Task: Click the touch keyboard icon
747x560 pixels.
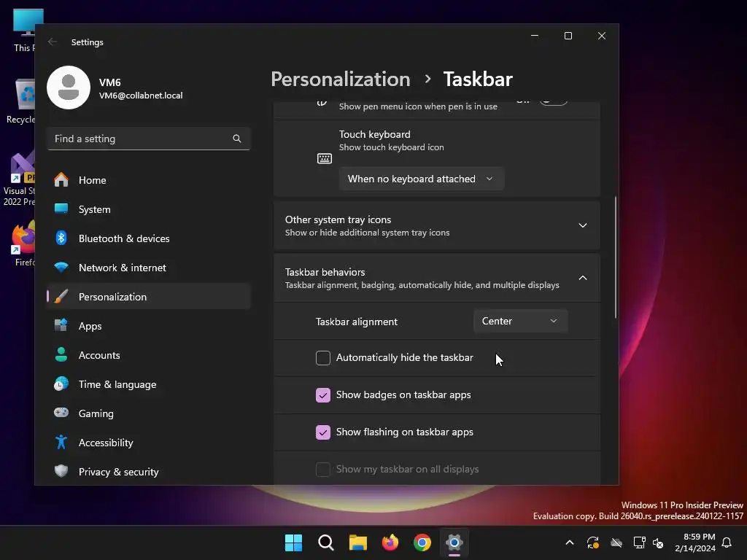Action: point(325,158)
